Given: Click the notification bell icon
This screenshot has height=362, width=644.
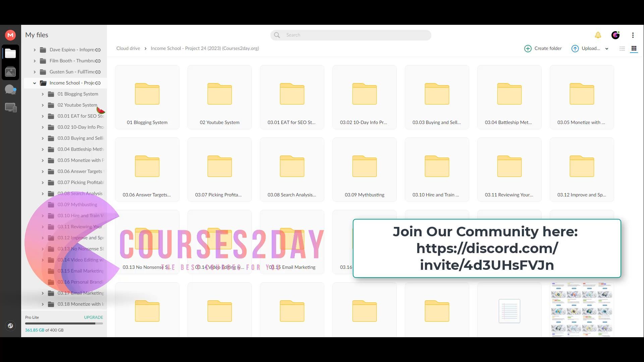Looking at the screenshot, I should coord(598,35).
